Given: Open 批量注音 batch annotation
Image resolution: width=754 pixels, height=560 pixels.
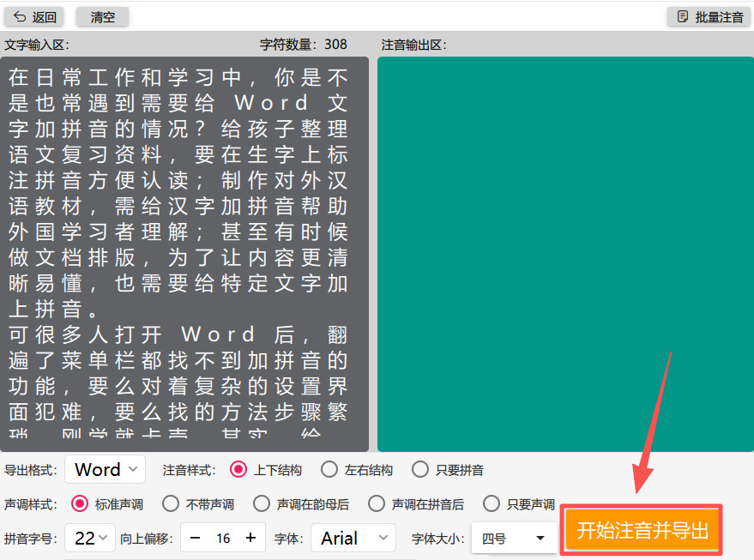Looking at the screenshot, I should (x=709, y=17).
